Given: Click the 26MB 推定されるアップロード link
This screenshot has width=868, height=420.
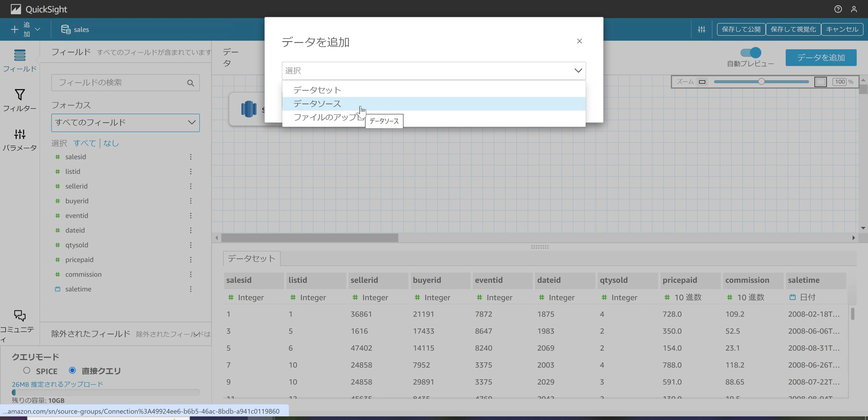Looking at the screenshot, I should 57,384.
